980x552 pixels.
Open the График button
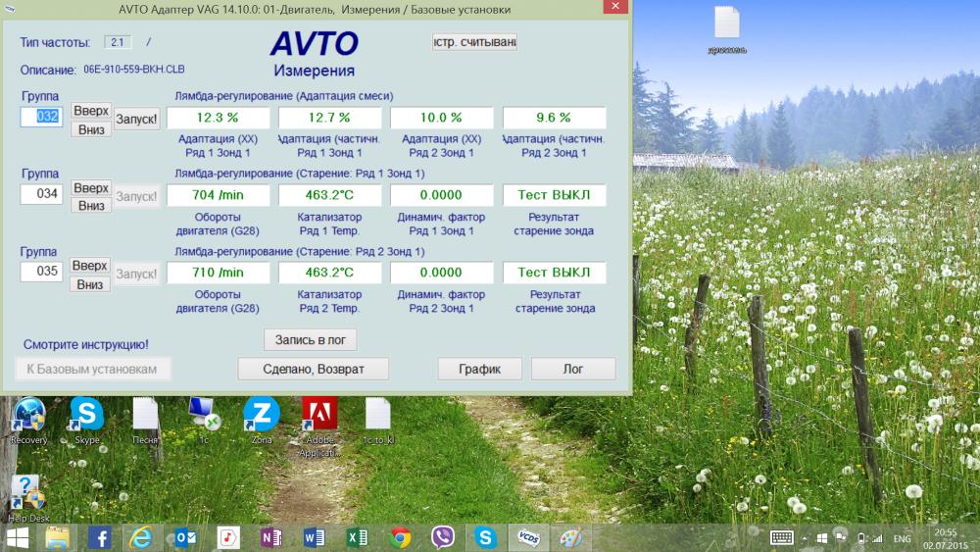pos(479,369)
